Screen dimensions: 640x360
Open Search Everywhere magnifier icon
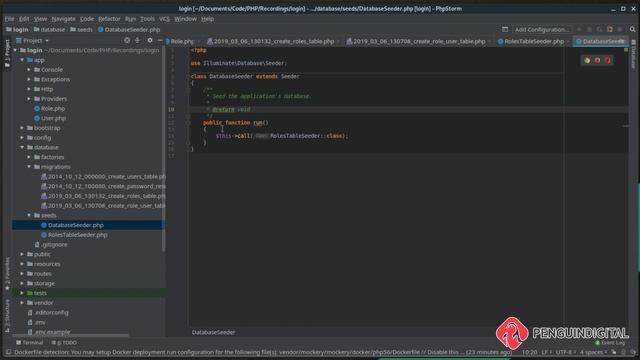coord(632,29)
